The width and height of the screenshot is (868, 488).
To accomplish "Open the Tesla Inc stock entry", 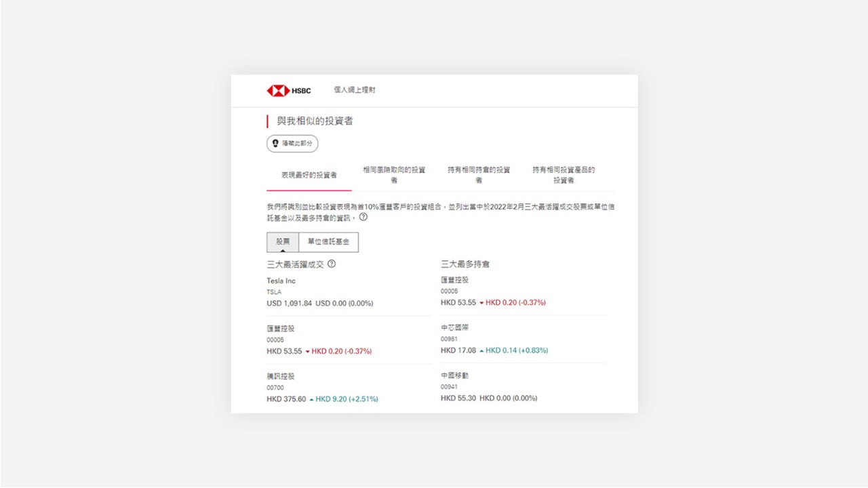I will [281, 281].
